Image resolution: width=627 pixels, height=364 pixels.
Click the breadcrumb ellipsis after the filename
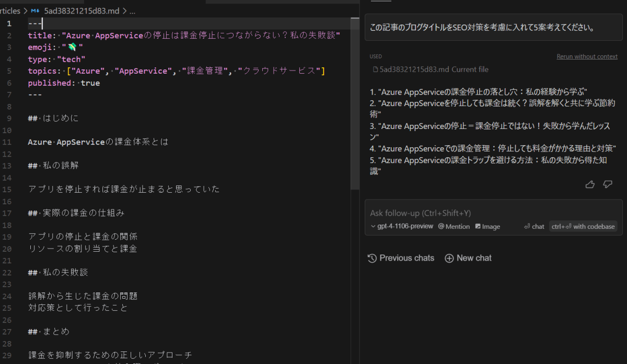pos(132,10)
